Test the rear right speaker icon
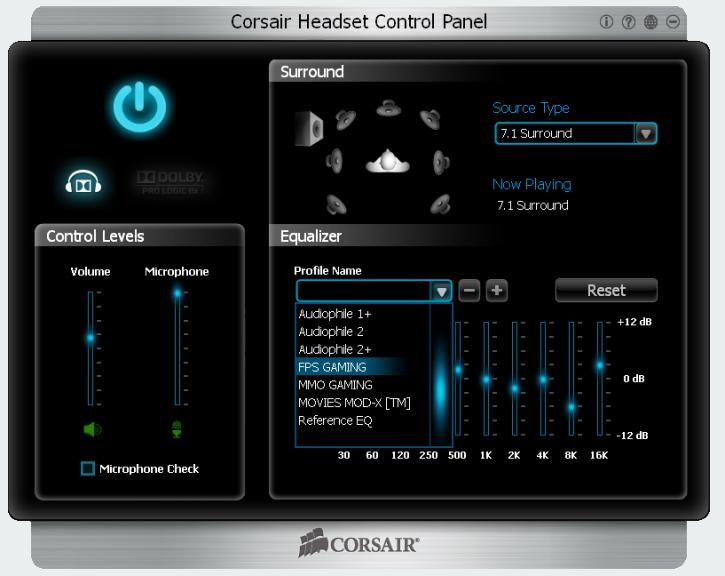This screenshot has height=576, width=725. [x=440, y=204]
